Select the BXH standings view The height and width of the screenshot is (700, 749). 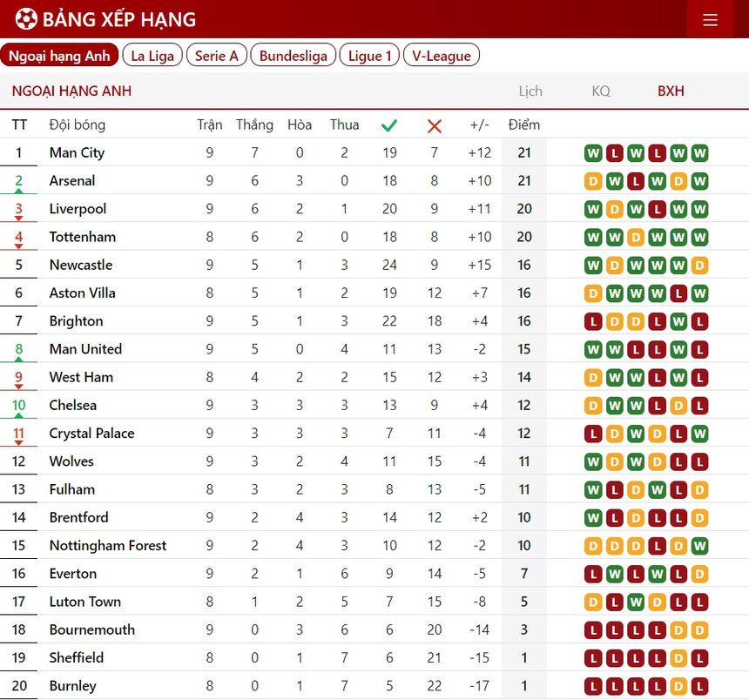[671, 91]
